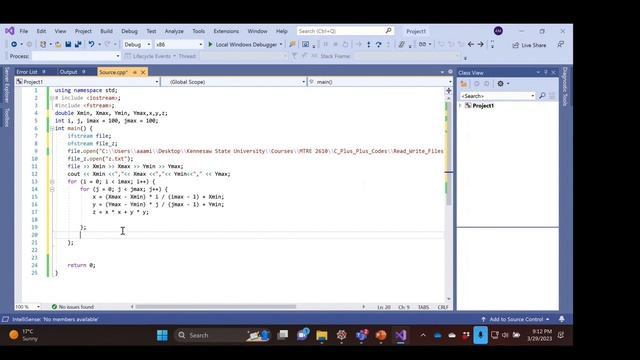
Task: Expand the Project1 node in Class View
Action: [x=460, y=106]
